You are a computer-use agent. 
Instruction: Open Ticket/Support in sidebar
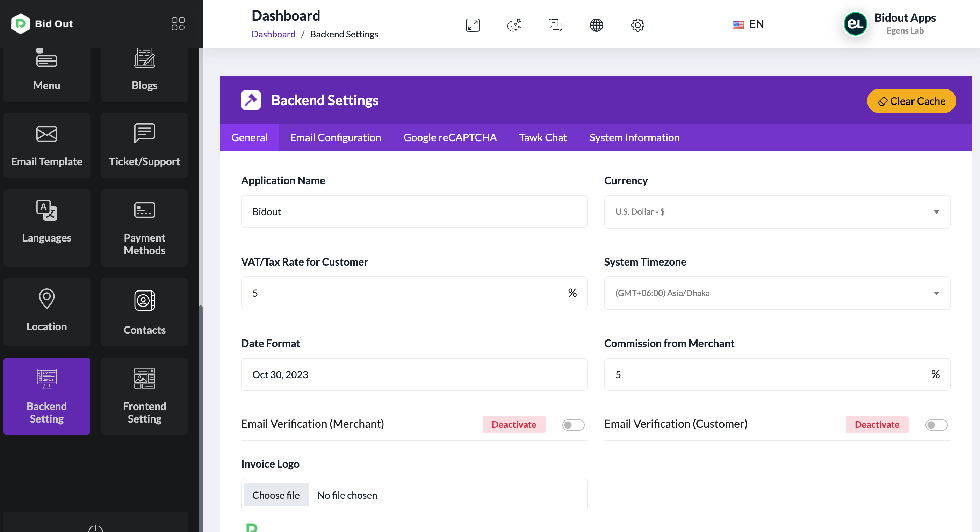pyautogui.click(x=145, y=145)
